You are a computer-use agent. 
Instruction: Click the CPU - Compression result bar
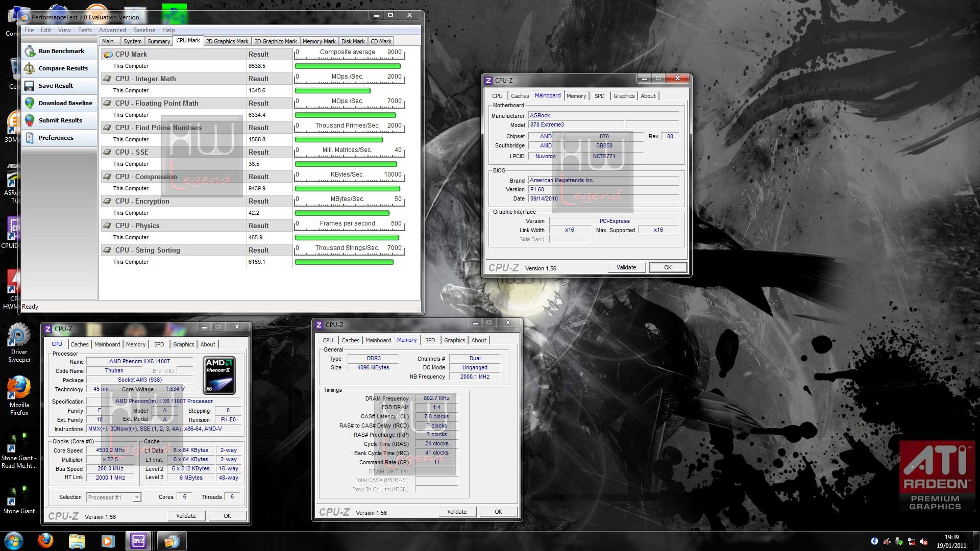click(347, 189)
